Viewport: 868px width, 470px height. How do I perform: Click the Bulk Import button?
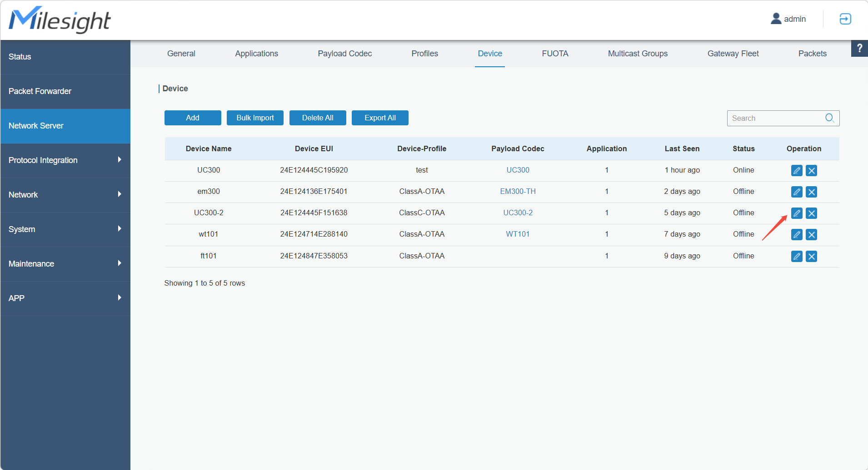coord(255,118)
